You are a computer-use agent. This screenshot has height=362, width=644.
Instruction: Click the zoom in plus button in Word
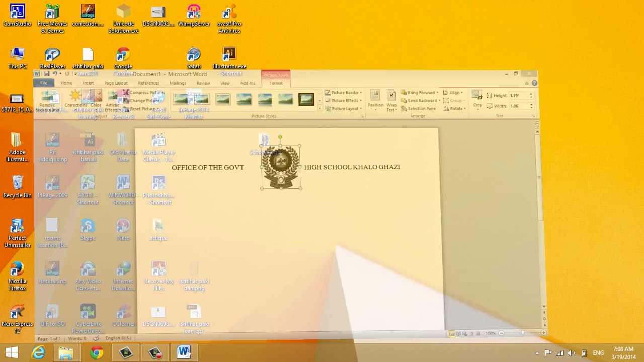tap(544, 333)
